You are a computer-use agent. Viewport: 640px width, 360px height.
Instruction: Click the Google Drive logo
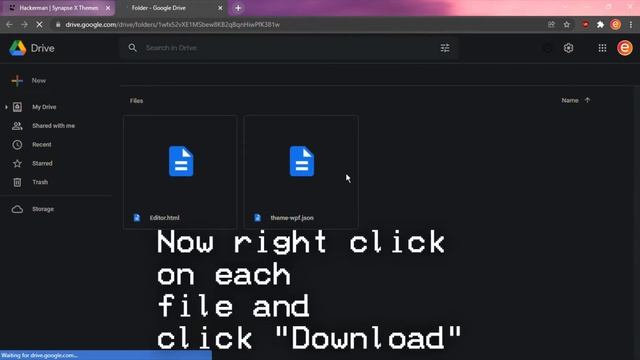18,48
